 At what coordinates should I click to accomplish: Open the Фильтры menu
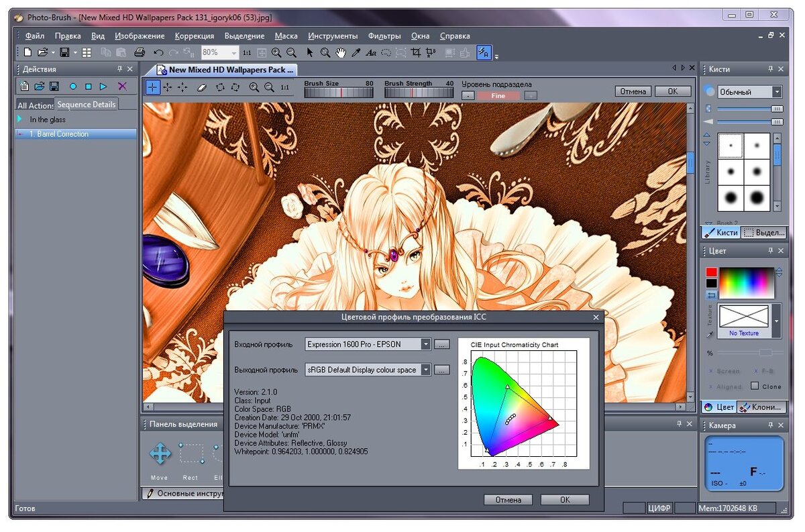click(x=384, y=36)
